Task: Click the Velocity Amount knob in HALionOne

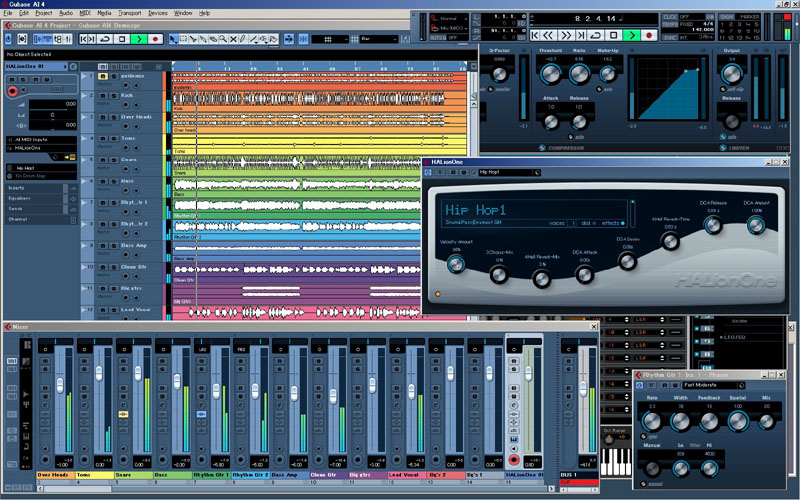Action: click(456, 264)
